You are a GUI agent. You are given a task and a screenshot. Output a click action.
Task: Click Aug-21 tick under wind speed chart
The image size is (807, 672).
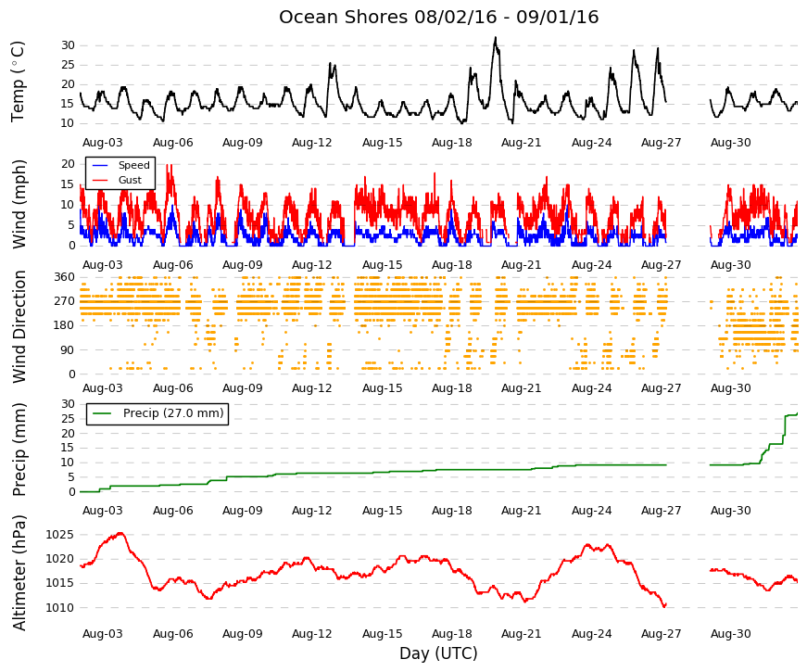[x=522, y=265]
